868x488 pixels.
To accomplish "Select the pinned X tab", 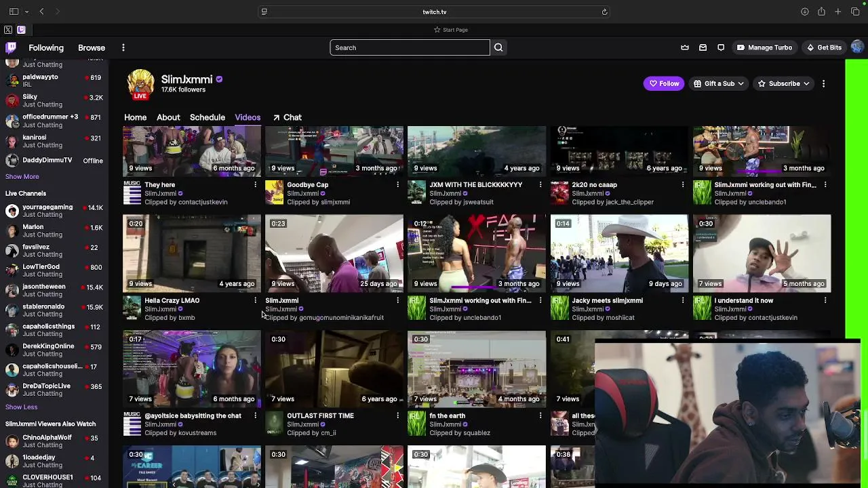I will point(8,30).
